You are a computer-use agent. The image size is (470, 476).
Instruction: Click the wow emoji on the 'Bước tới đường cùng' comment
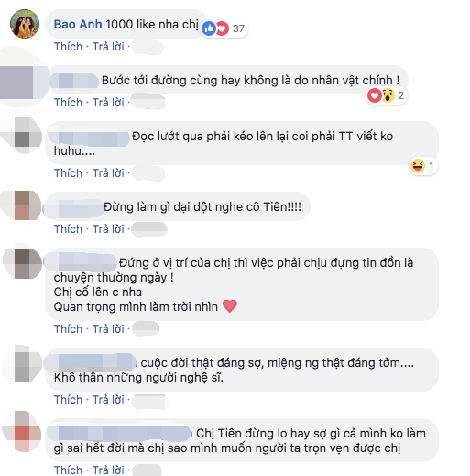pyautogui.click(x=388, y=95)
